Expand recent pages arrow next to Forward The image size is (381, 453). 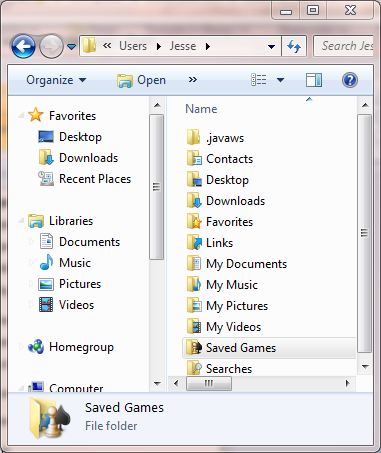point(71,46)
